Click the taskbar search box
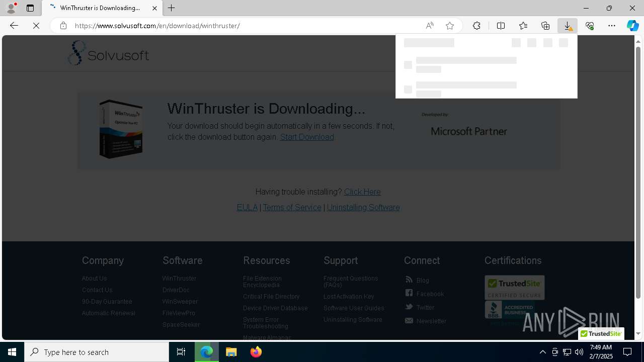The height and width of the screenshot is (362, 644). point(97,352)
